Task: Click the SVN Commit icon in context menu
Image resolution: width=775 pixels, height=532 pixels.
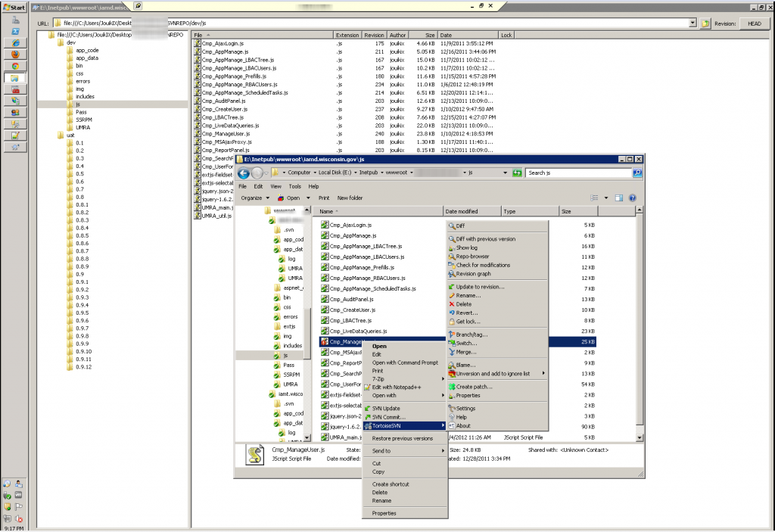Action: pos(367,417)
